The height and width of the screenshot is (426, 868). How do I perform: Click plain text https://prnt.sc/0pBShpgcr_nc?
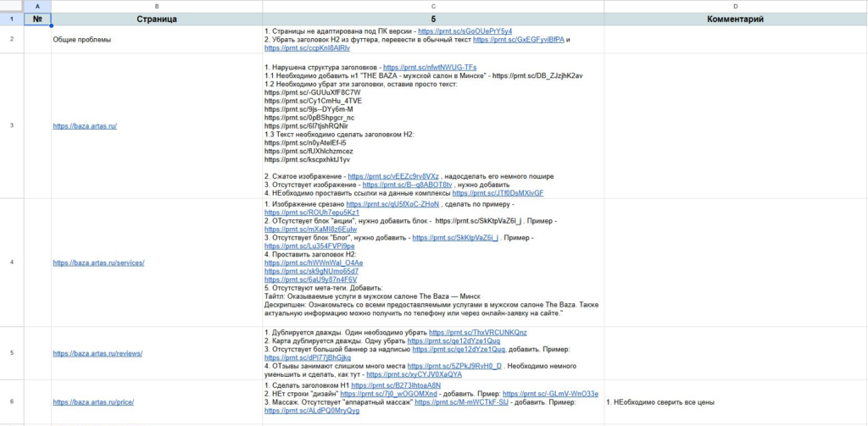[x=309, y=117]
